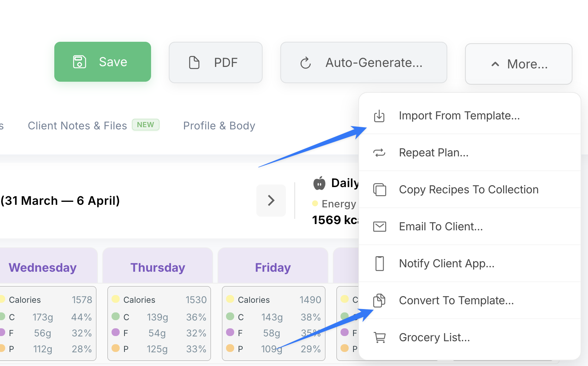Click Friday's Calories value 1490
The image size is (588, 366).
[310, 300]
